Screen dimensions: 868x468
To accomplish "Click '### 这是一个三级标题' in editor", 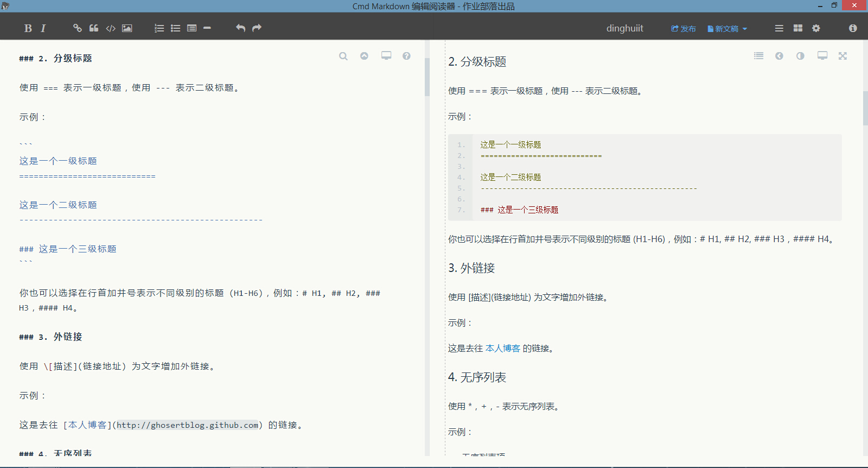I will 68,249.
